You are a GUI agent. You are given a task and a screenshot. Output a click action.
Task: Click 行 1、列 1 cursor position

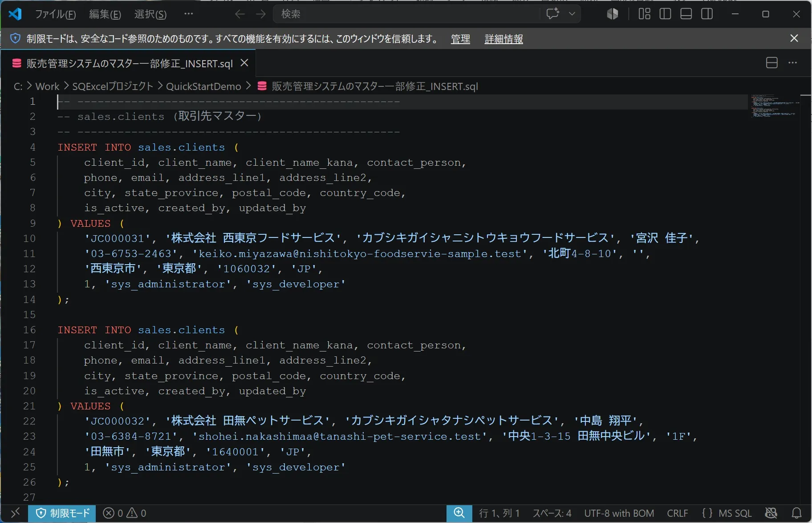pyautogui.click(x=499, y=513)
